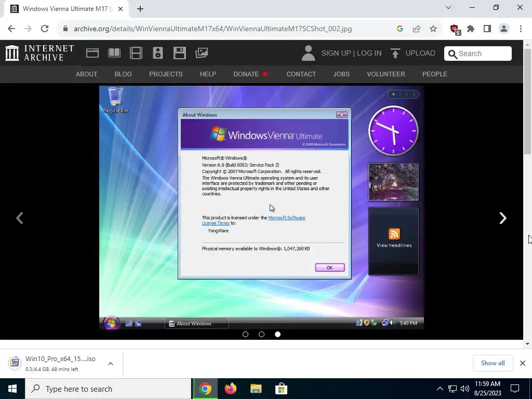Show the next screenshot with right arrow
This screenshot has width=532, height=399.
[503, 218]
